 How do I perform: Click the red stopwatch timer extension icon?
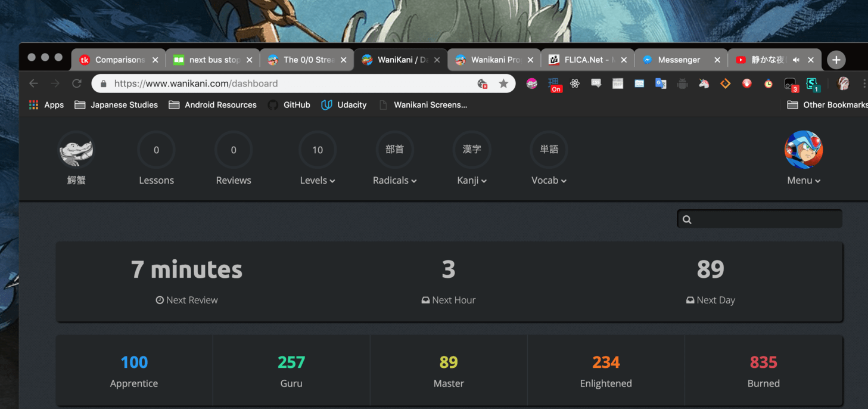click(769, 83)
